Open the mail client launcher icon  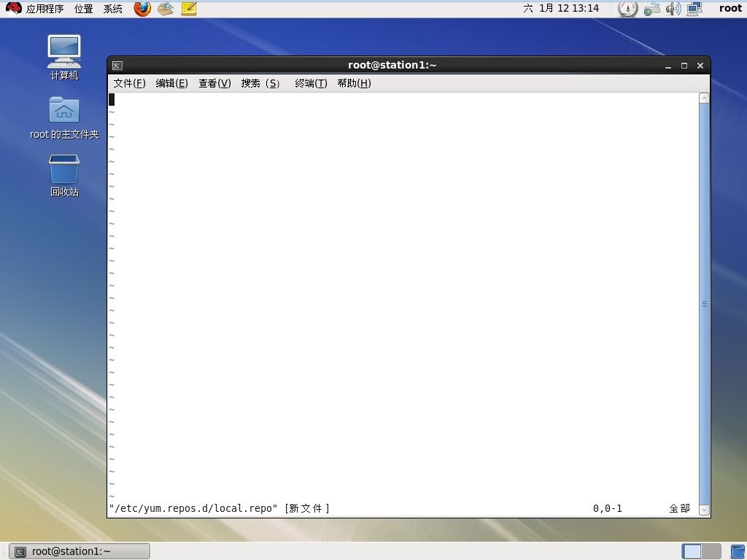pyautogui.click(x=166, y=9)
